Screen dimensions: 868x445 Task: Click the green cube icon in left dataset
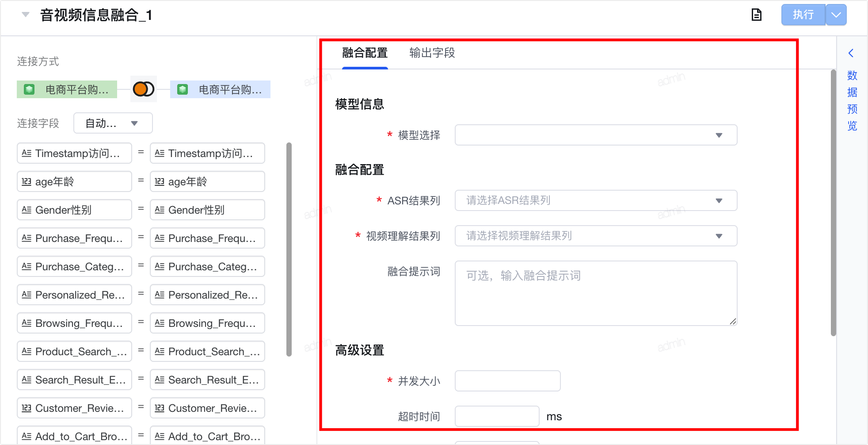click(x=29, y=89)
